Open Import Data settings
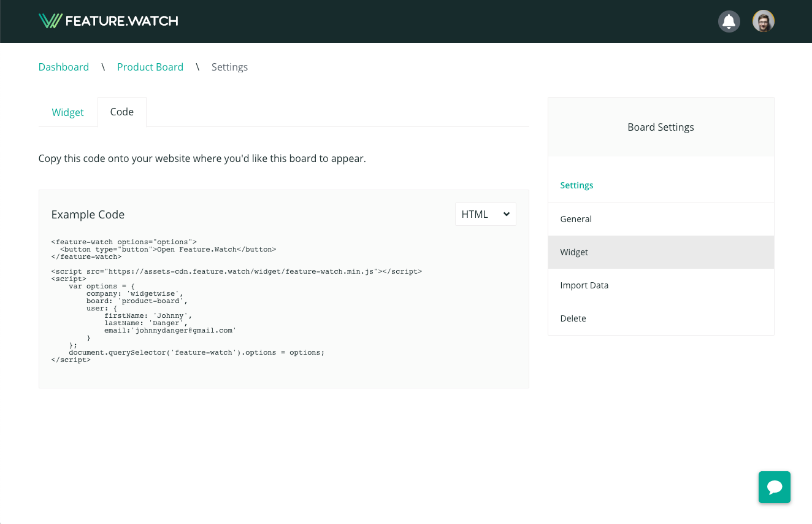The image size is (812, 524). [x=584, y=285]
